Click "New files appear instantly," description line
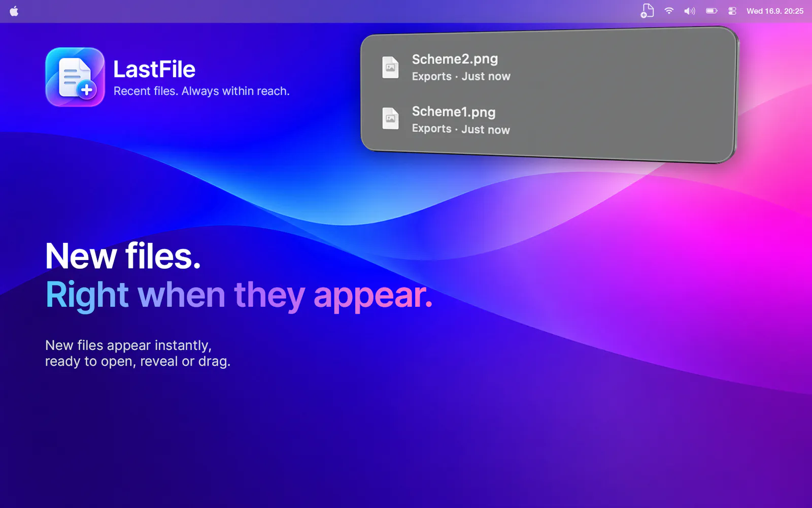 click(x=128, y=345)
